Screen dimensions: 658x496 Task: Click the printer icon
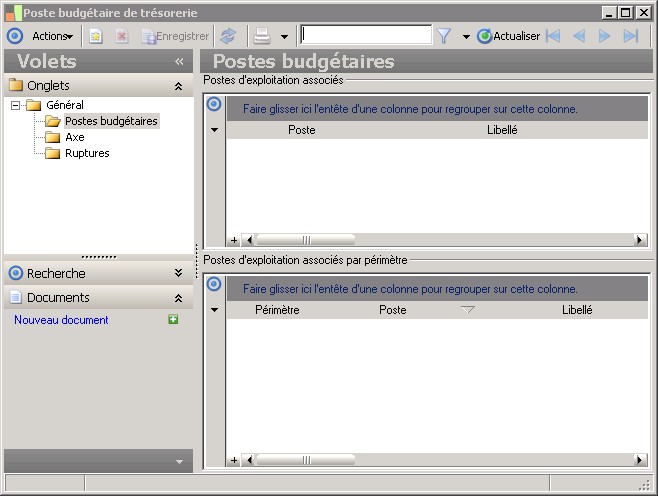coord(262,37)
